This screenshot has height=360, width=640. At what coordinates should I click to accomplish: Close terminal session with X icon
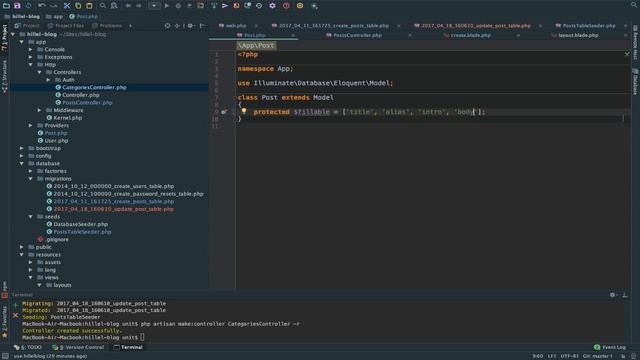16,315
